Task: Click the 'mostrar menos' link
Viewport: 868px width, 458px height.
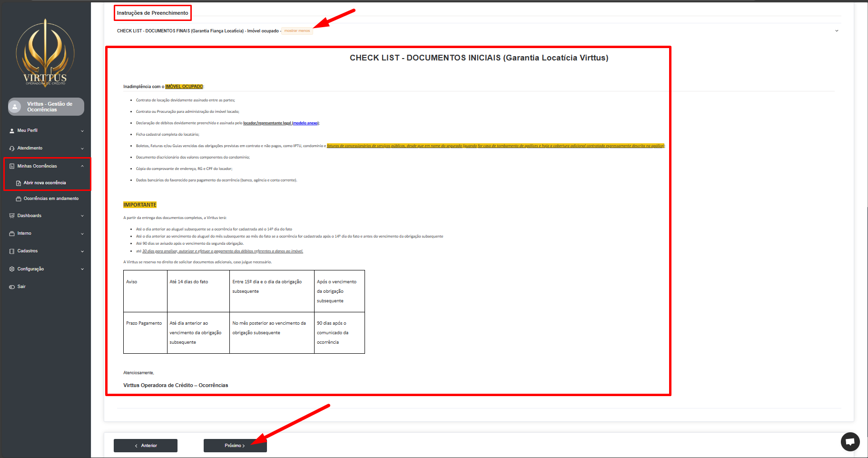Action: click(297, 31)
